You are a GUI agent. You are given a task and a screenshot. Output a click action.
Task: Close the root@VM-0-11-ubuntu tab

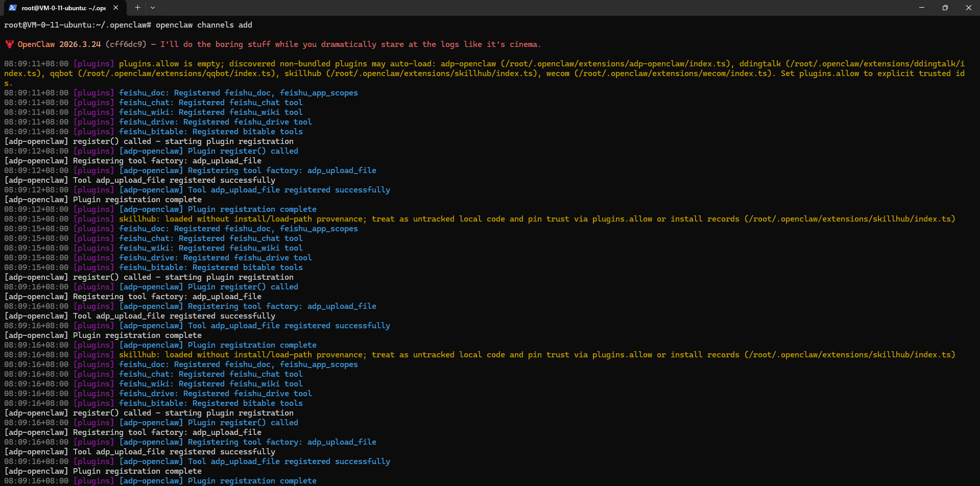(x=116, y=8)
